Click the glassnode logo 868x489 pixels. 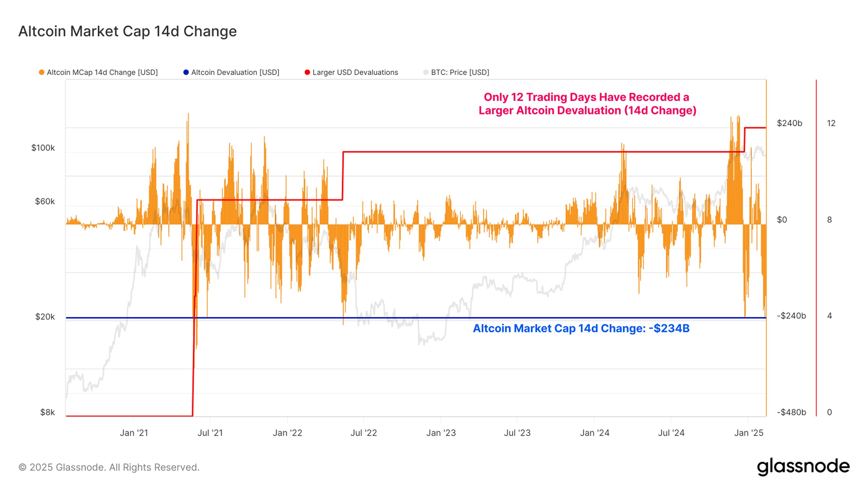[803, 467]
